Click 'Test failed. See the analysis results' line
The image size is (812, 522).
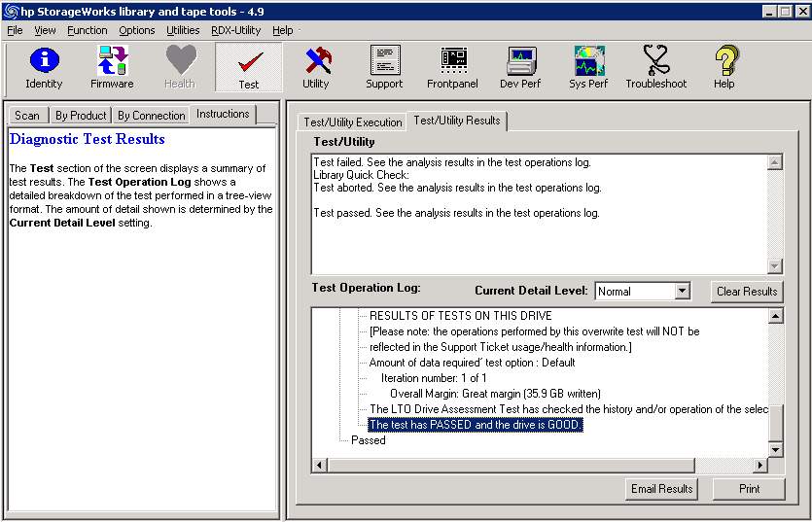[x=452, y=162]
